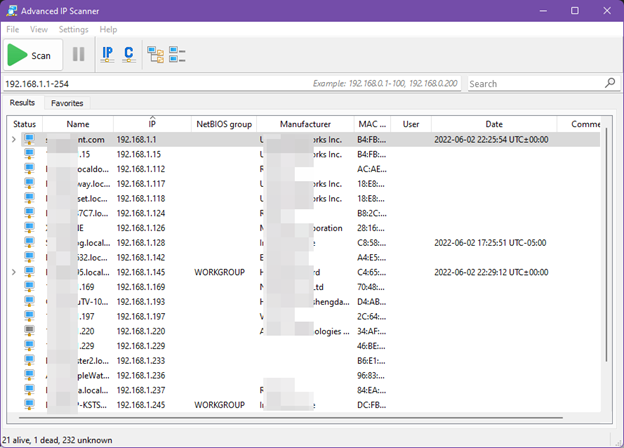The width and height of the screenshot is (624, 448).
Task: Open the File menu
Action: click(13, 30)
